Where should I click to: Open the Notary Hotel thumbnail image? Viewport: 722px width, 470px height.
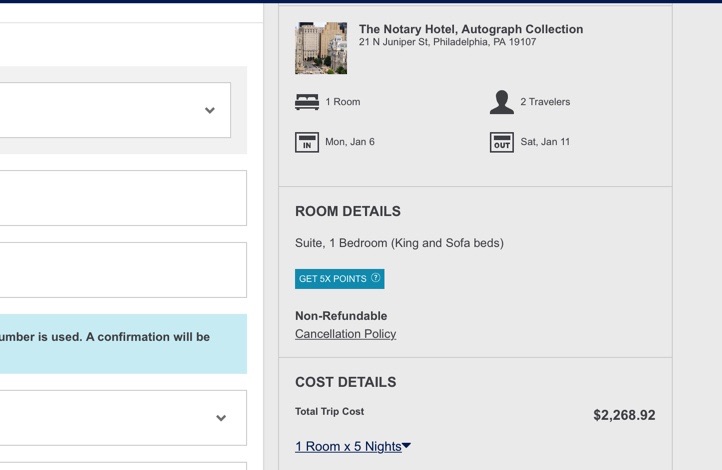pyautogui.click(x=321, y=48)
